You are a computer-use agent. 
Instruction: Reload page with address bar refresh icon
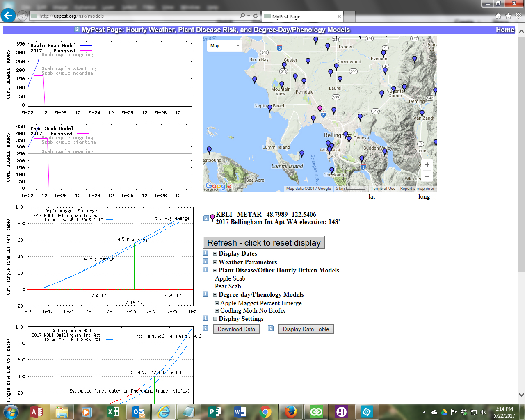(256, 16)
